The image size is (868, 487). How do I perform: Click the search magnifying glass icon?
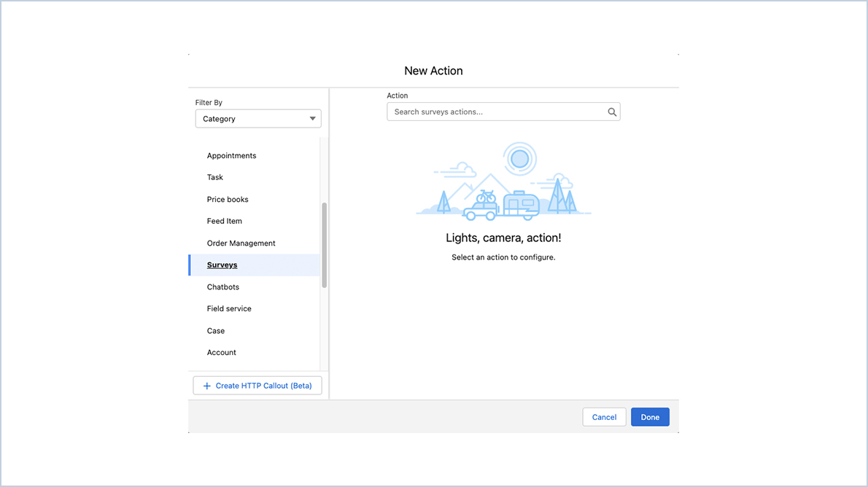tap(612, 112)
